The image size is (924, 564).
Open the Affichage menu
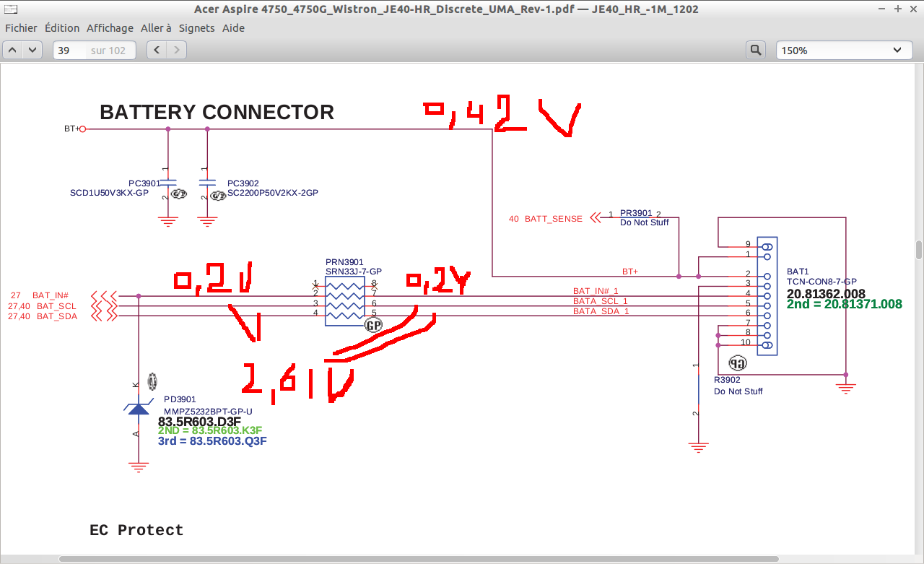coord(110,28)
